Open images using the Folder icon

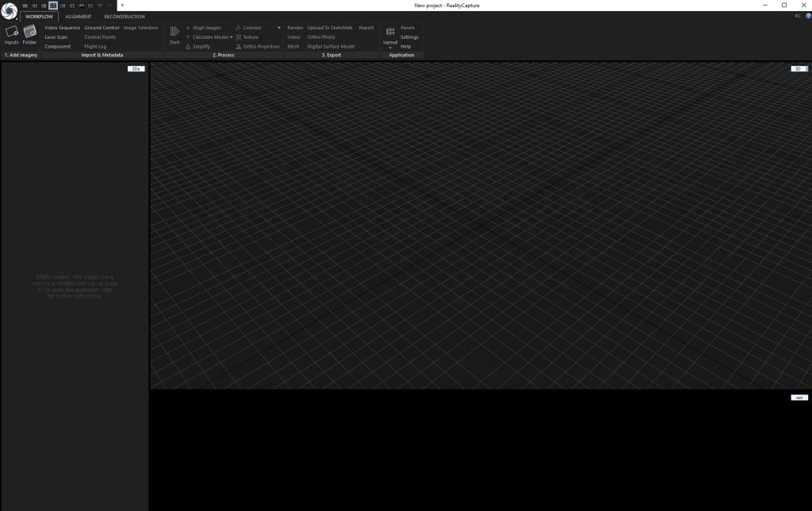pyautogui.click(x=29, y=35)
